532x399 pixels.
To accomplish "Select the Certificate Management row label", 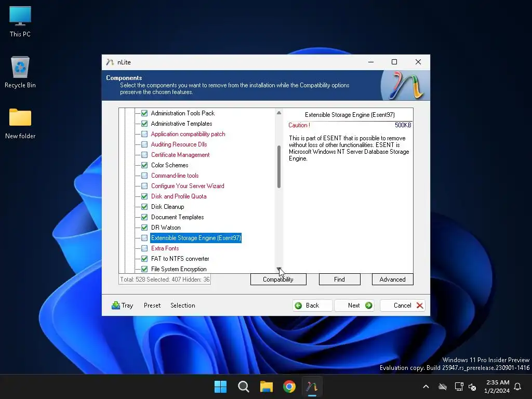I will click(x=180, y=155).
